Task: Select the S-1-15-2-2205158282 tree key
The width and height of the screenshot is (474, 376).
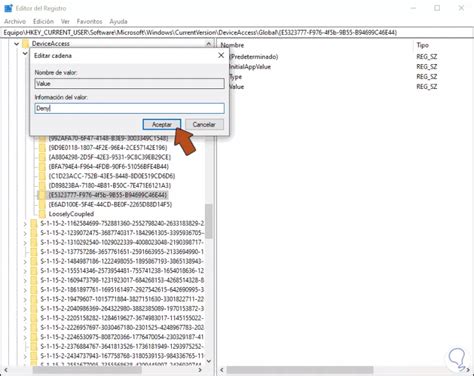Action: (122, 318)
